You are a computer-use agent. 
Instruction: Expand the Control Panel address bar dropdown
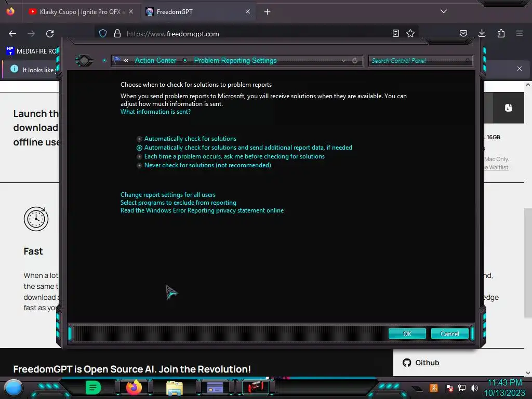[344, 61]
